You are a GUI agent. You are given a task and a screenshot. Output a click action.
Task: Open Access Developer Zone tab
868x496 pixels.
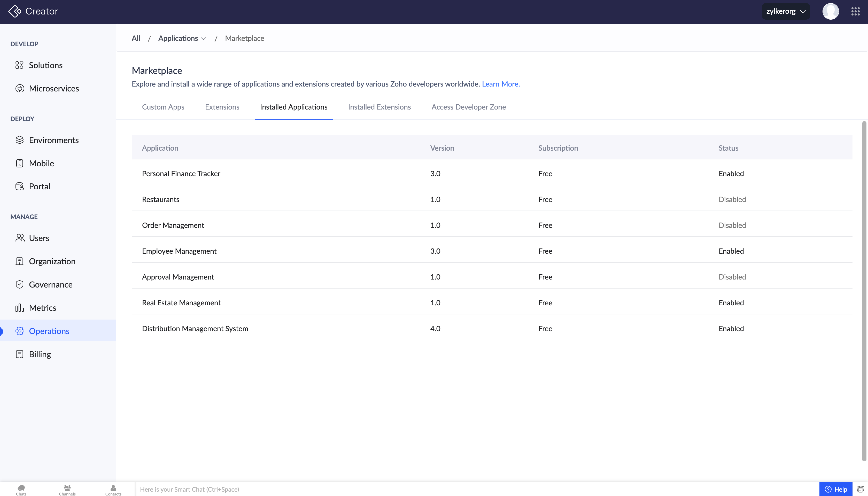click(x=468, y=107)
